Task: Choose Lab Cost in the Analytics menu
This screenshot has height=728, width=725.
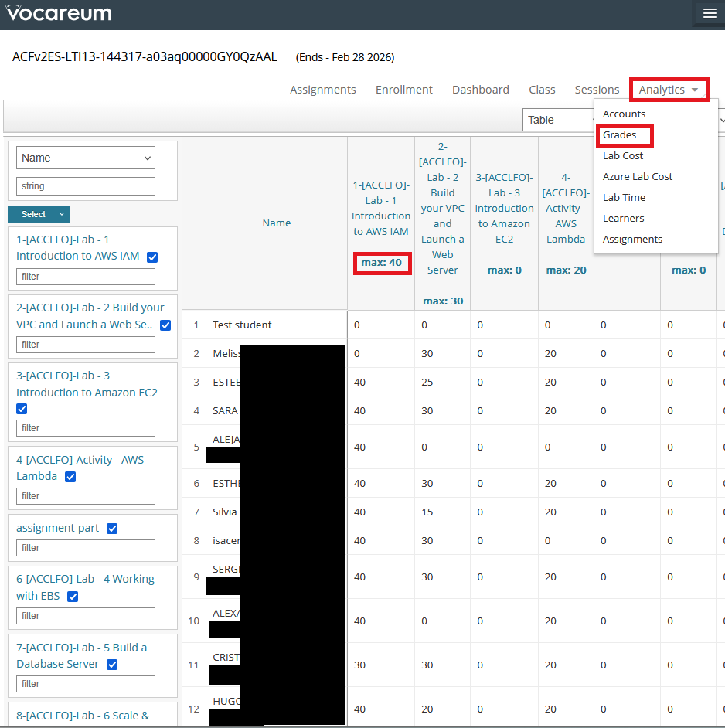Action: pyautogui.click(x=623, y=156)
